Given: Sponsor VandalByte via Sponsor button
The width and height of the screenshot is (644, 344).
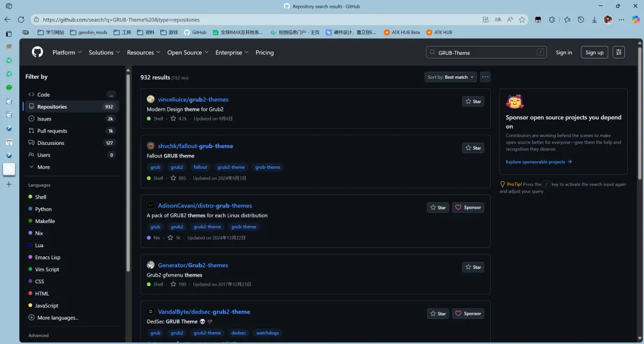Looking at the screenshot, I should (468, 313).
